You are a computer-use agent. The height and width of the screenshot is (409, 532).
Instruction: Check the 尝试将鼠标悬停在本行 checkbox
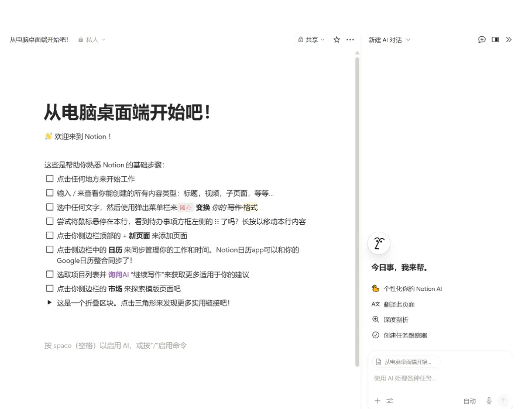point(50,221)
